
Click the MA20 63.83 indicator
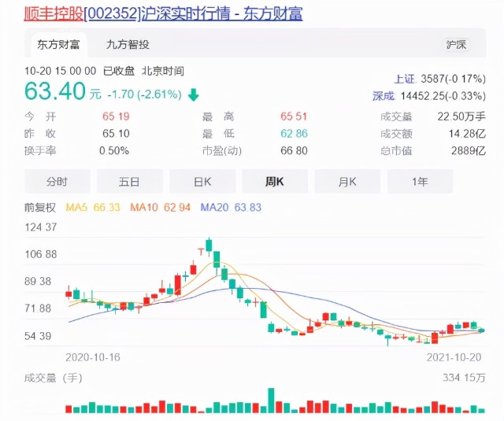[231, 208]
